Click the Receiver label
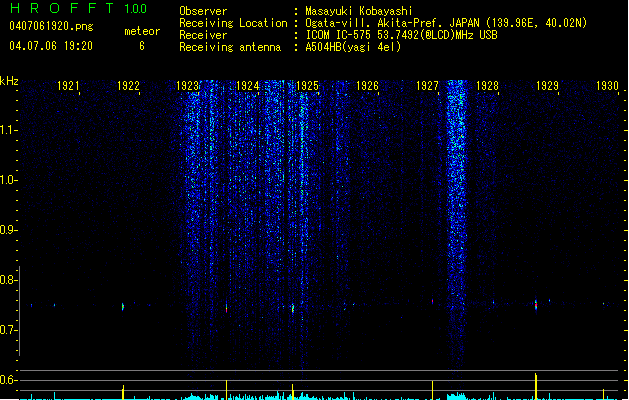The height and width of the screenshot is (400, 629). 203,35
